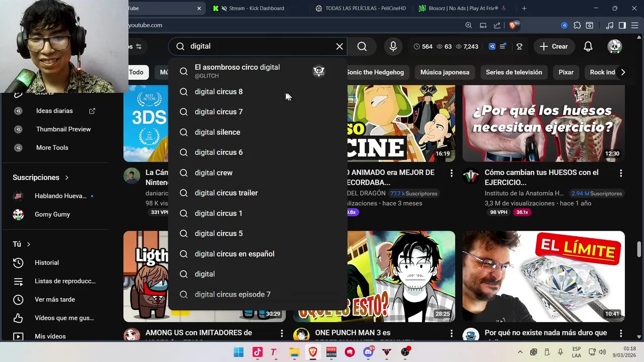
Task: Open a new tab with the plus button
Action: tap(524, 8)
